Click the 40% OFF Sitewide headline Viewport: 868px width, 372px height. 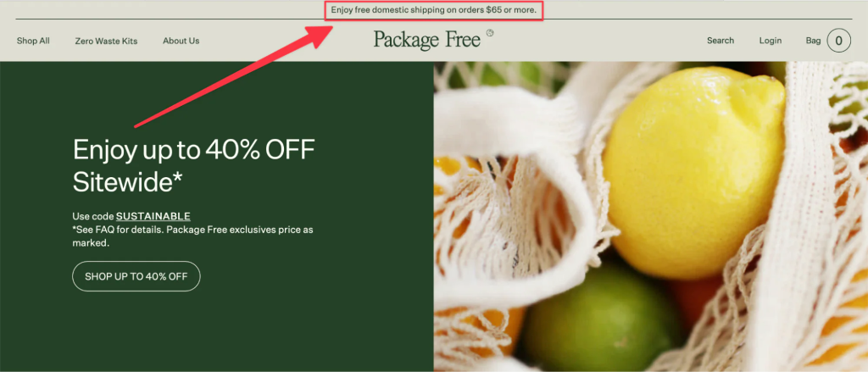(194, 165)
